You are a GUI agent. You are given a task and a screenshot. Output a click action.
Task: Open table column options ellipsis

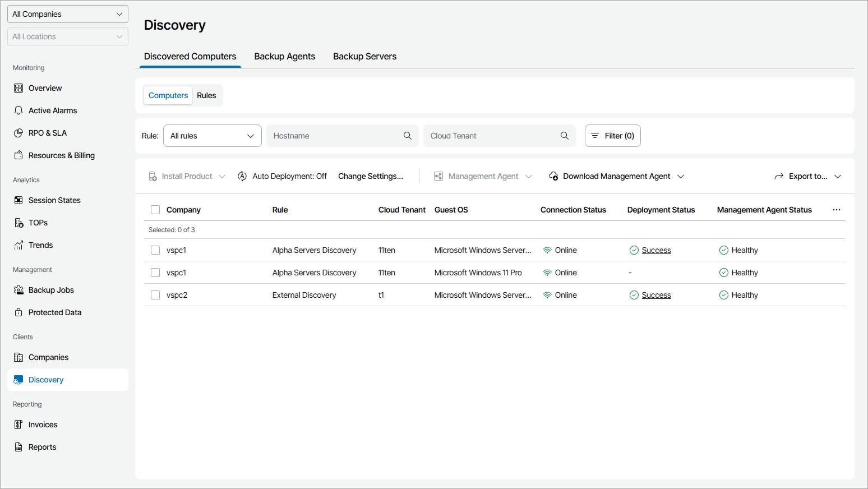836,210
